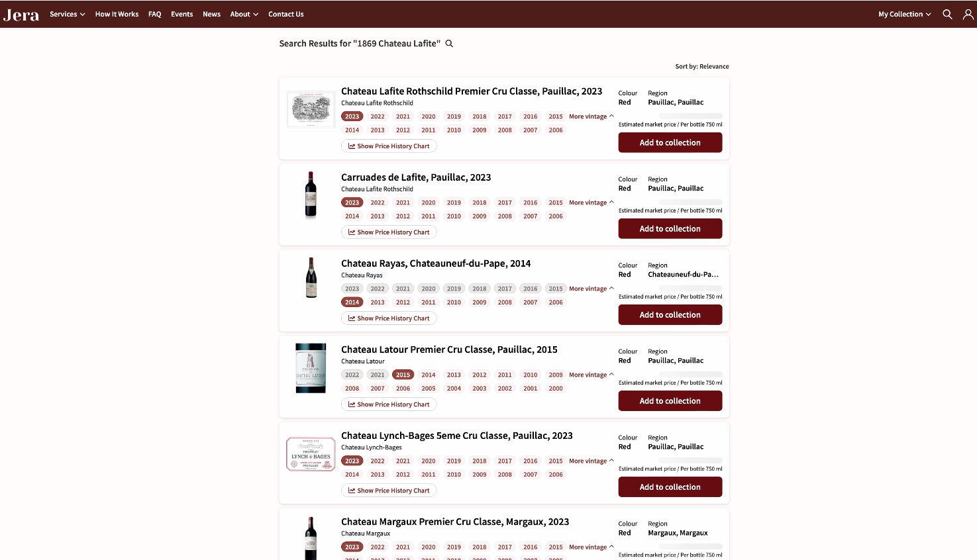Show Price History Chart for Chateau Latour
This screenshot has height=560, width=977.
pyautogui.click(x=389, y=404)
